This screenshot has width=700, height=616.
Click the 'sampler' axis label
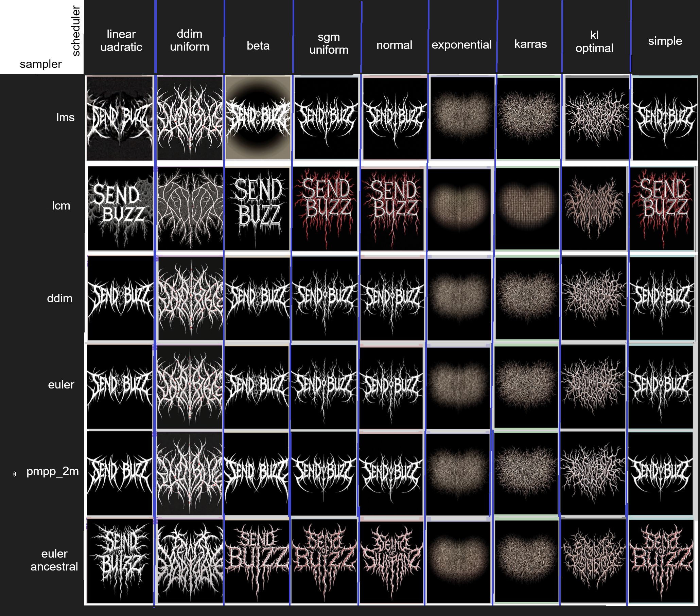(x=40, y=64)
